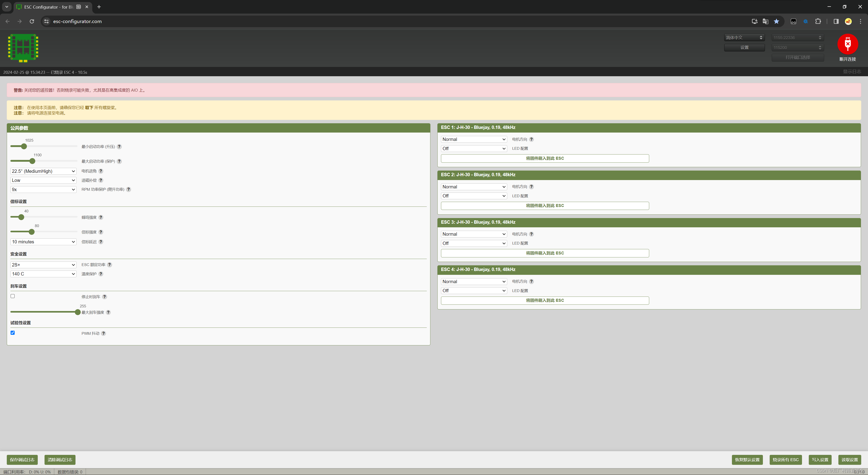Open the 简体中文 language selector
This screenshot has height=475, width=868.
(744, 37)
